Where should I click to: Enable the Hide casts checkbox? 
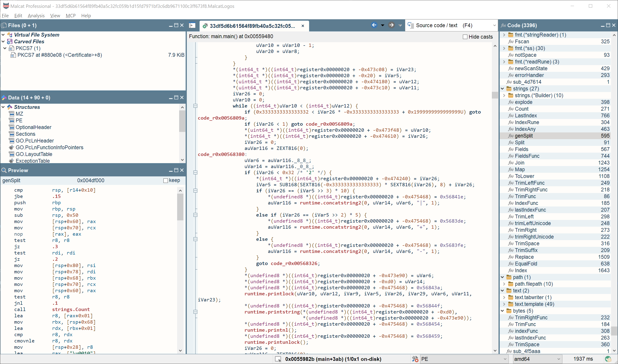465,37
